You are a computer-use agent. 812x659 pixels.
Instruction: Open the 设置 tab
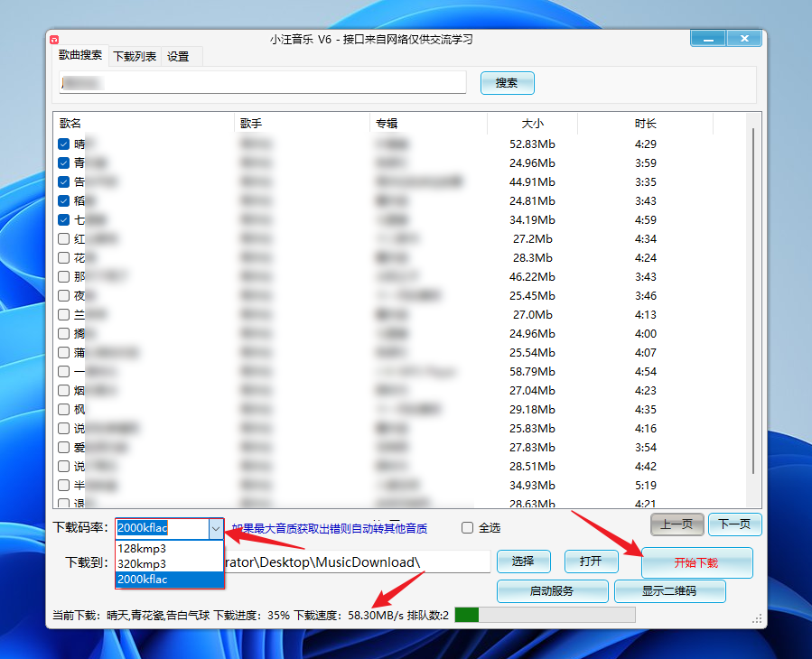coord(178,57)
